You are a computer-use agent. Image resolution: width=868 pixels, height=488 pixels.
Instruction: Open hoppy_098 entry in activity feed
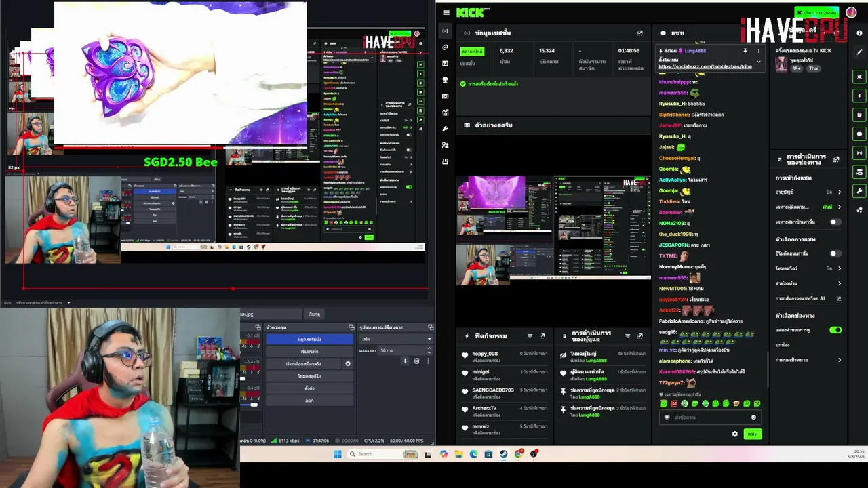click(x=505, y=357)
